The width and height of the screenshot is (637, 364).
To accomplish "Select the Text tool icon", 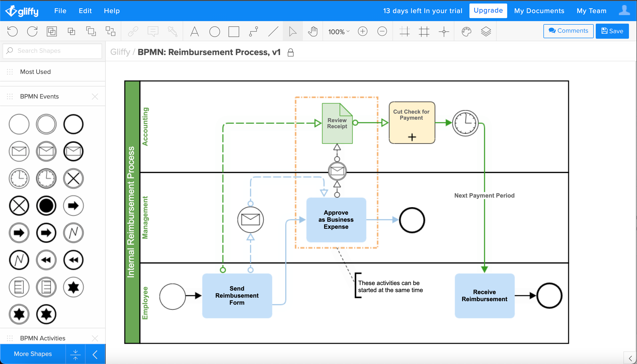I will pos(194,31).
